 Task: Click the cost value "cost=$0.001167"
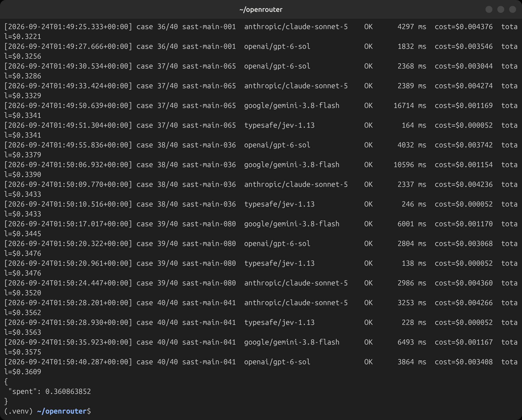tap(464, 342)
